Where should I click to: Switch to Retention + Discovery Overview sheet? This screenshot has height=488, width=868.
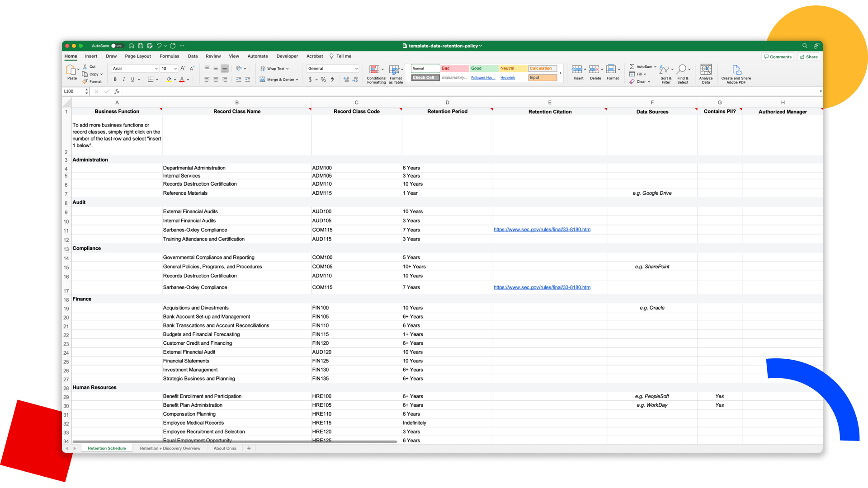pyautogui.click(x=170, y=448)
